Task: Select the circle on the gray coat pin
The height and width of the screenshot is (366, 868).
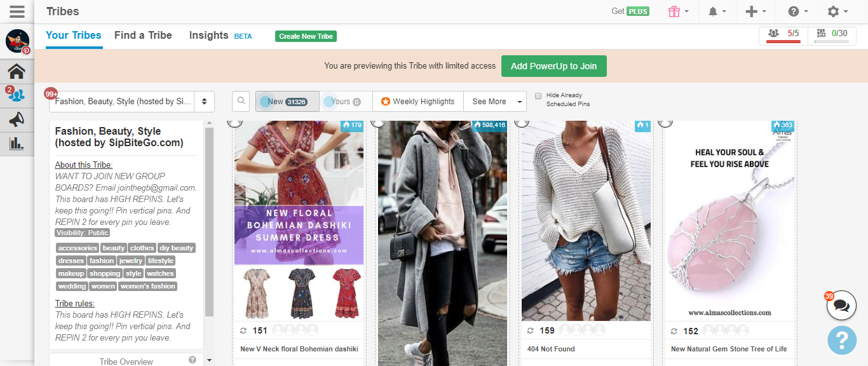Action: click(x=379, y=122)
